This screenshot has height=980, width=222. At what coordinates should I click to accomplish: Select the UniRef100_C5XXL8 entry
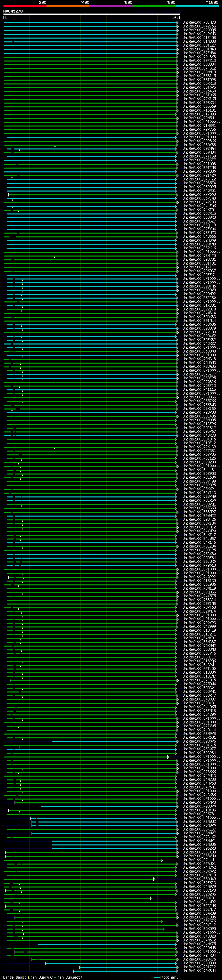[x=199, y=84]
